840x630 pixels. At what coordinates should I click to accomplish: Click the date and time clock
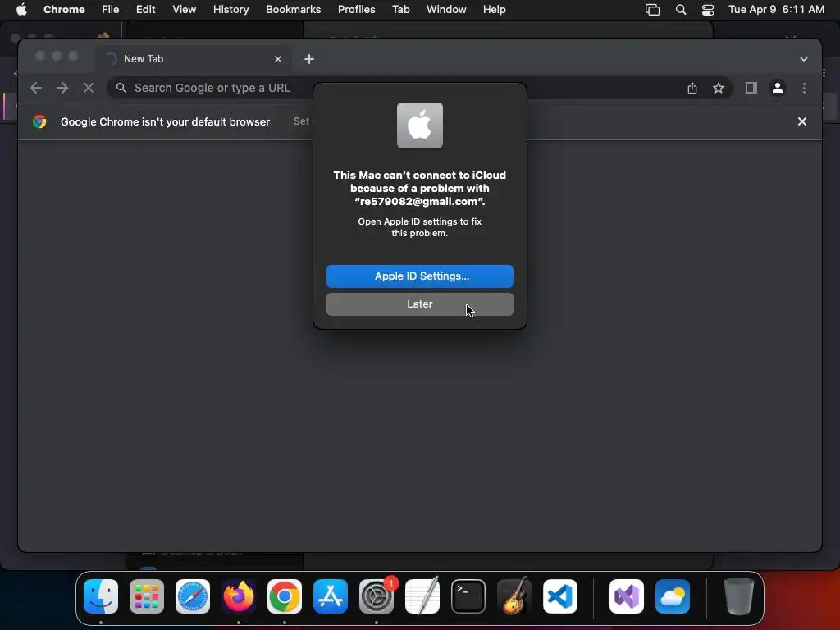(x=776, y=9)
